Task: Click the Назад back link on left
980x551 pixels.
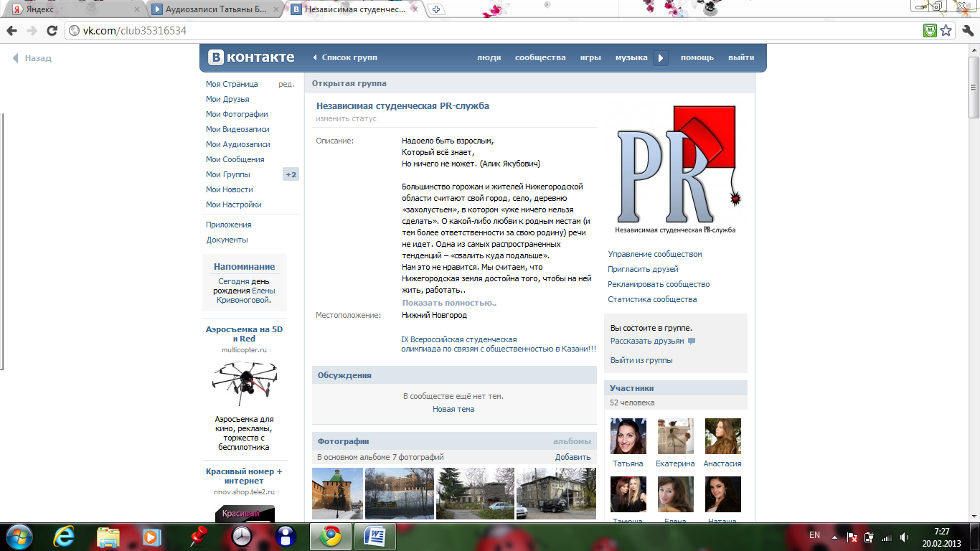Action: [32, 58]
